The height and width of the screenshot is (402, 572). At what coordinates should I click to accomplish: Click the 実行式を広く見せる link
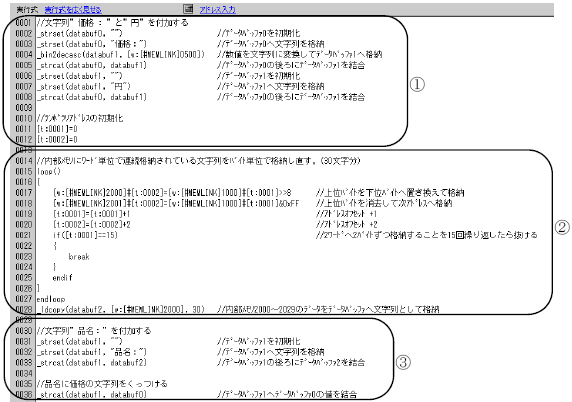click(x=73, y=9)
